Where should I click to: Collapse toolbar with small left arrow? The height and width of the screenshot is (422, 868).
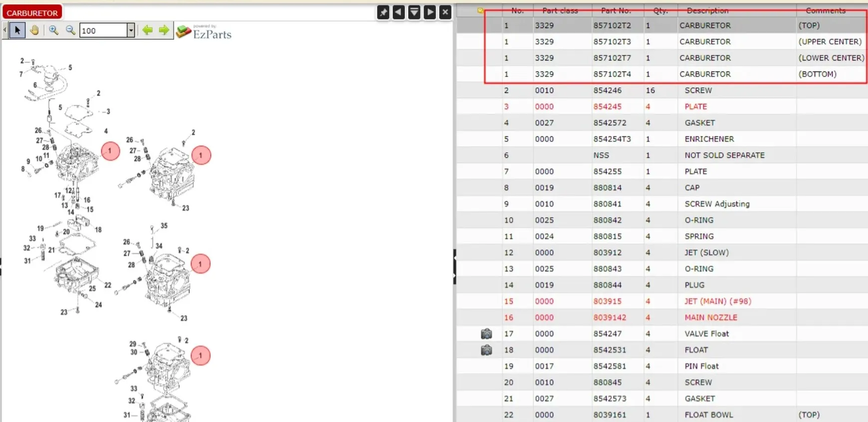5,30
